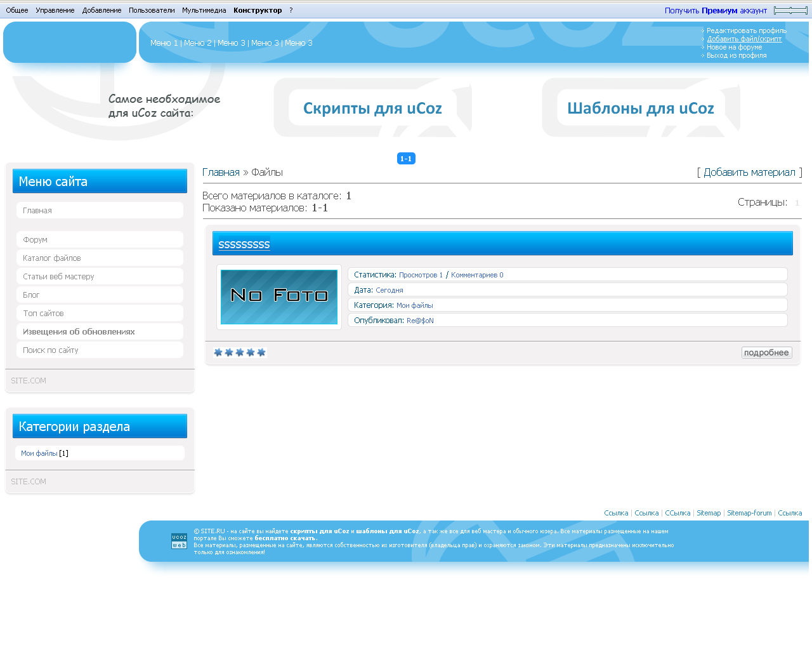The image size is (812, 650).
Task: Select the Мои файлы category
Action: [39, 453]
